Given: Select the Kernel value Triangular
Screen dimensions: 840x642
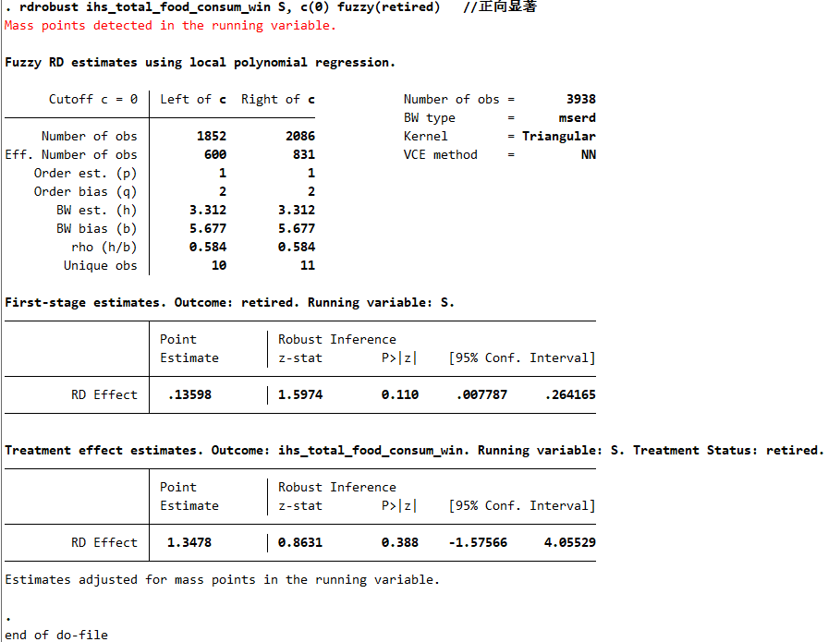Looking at the screenshot, I should point(559,137).
